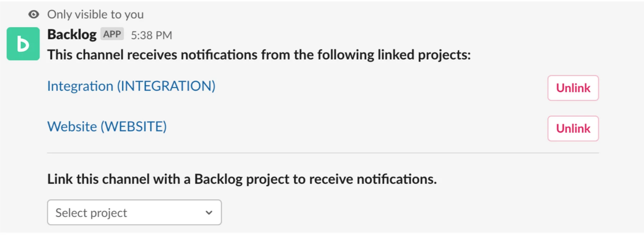This screenshot has height=235, width=644.
Task: Open the Select project dropdown
Action: [x=134, y=212]
